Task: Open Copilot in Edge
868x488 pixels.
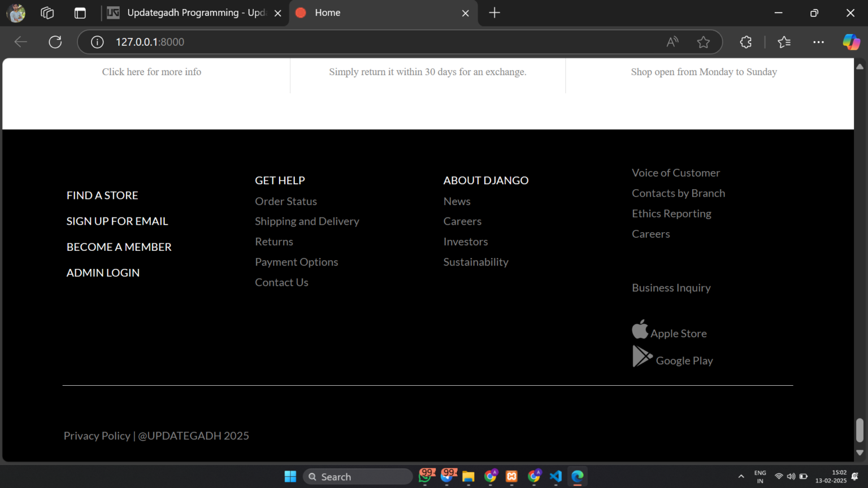Action: 851,42
